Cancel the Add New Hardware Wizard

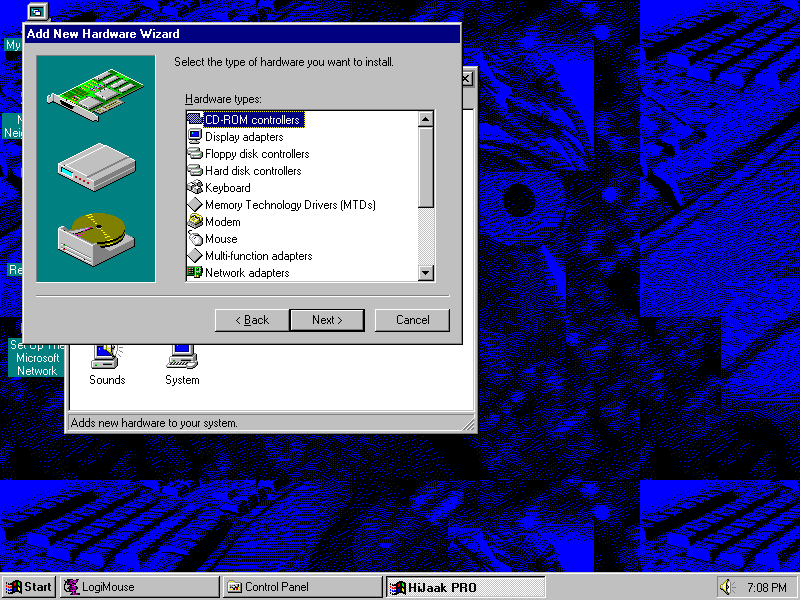[412, 320]
